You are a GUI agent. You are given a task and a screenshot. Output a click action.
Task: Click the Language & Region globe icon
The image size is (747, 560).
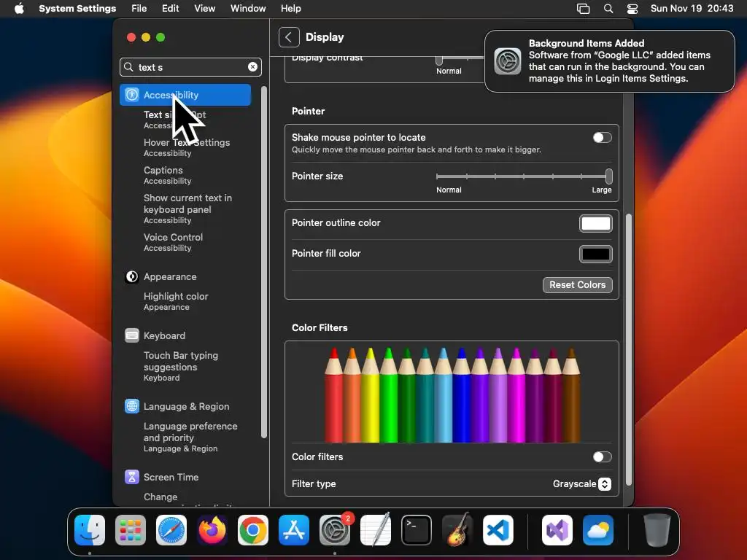pyautogui.click(x=132, y=406)
